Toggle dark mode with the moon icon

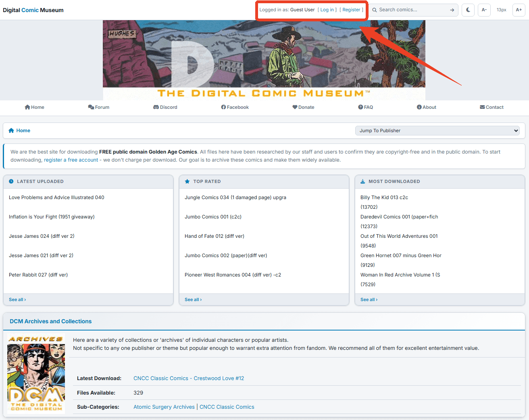[x=468, y=10]
